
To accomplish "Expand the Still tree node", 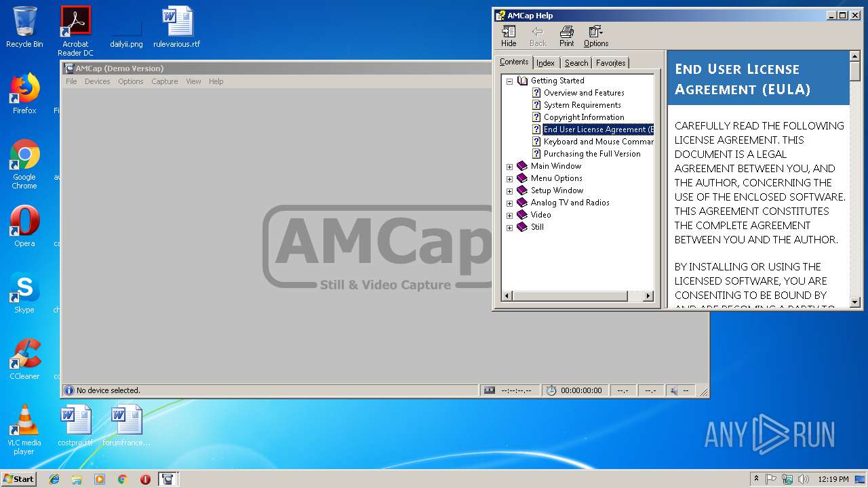I will click(x=509, y=227).
